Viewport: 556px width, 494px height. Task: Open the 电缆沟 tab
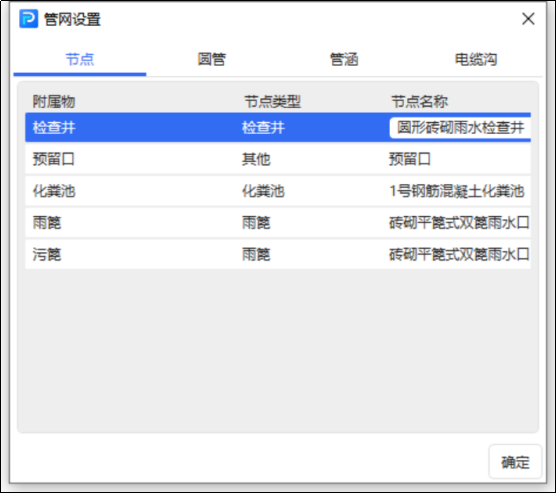(476, 59)
